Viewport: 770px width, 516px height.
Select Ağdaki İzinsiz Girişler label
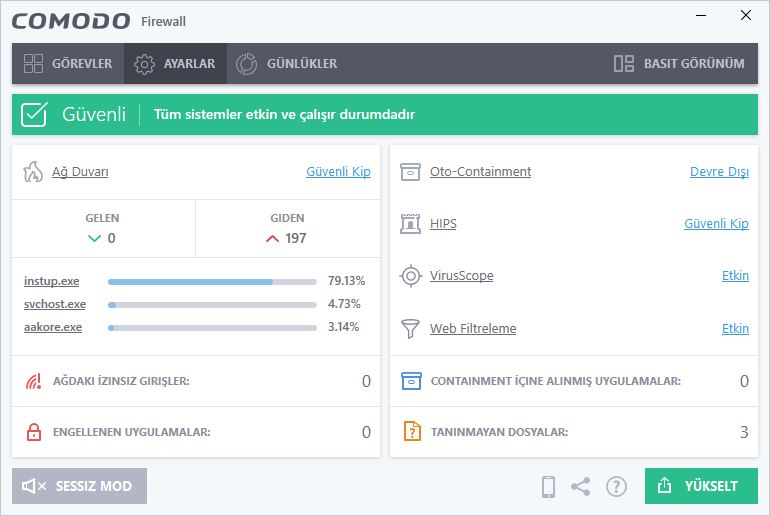(x=121, y=381)
